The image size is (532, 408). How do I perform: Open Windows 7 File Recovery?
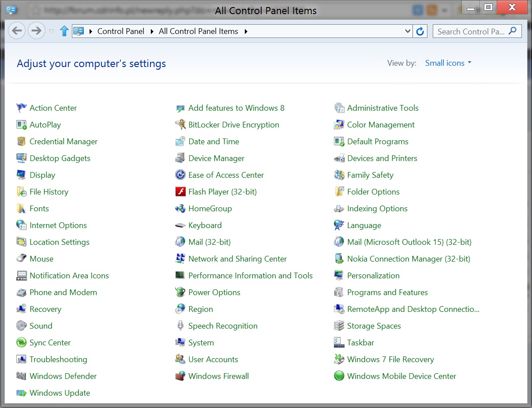point(390,359)
